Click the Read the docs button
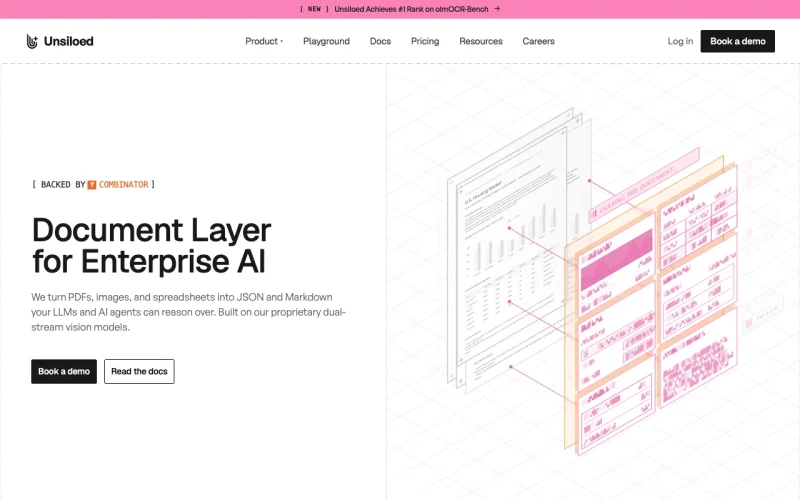The width and height of the screenshot is (800, 500). [x=139, y=371]
